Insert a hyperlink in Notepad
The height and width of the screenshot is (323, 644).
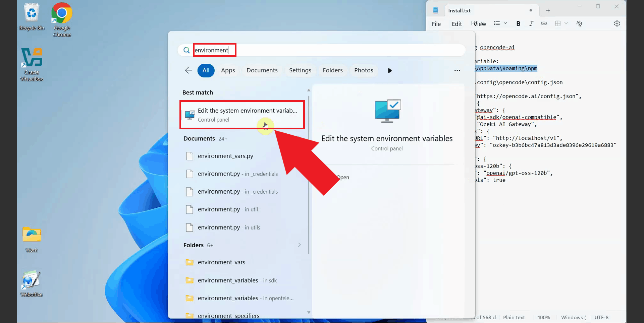click(x=544, y=23)
